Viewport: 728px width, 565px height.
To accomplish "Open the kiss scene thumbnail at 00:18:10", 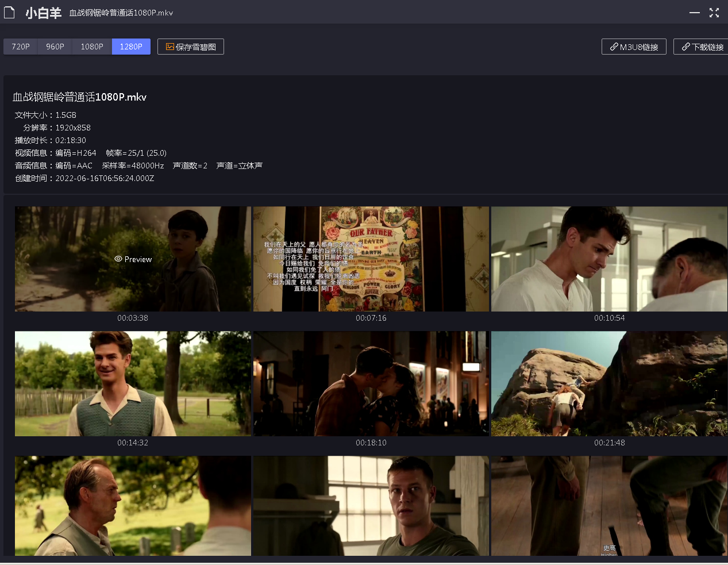I will 371,384.
